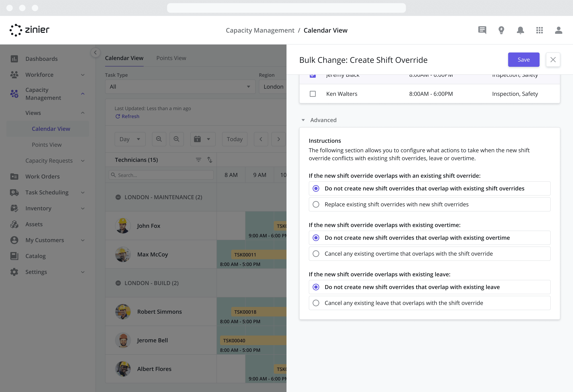Open Calendar View in the sidebar

pos(48,129)
